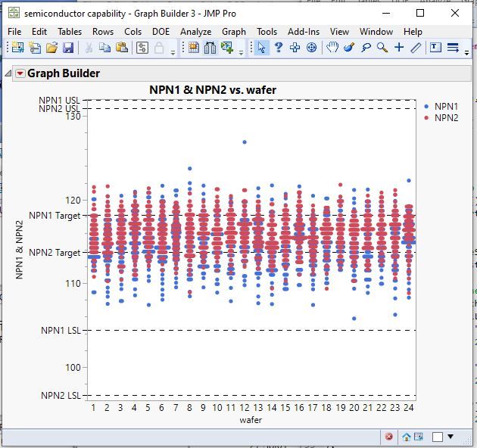Click the wafer x-axis label
The width and height of the screenshot is (477, 448).
(251, 419)
